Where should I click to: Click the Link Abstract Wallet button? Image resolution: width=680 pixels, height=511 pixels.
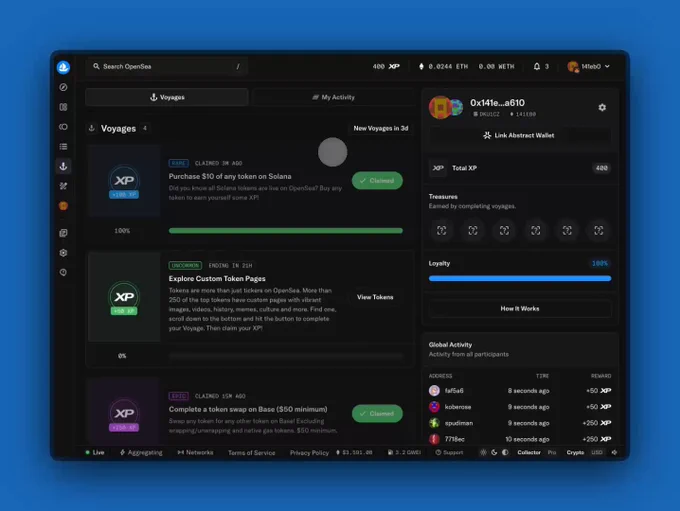coord(519,135)
